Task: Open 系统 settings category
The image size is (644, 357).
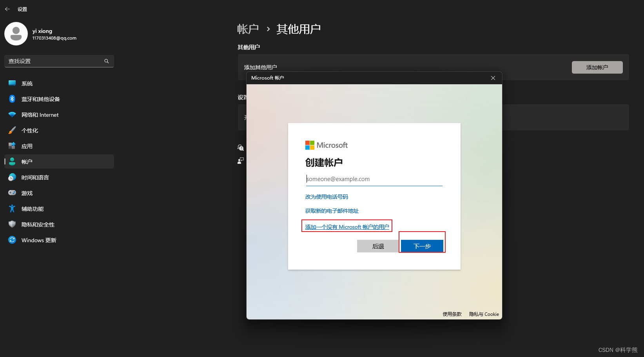Action: [x=59, y=83]
